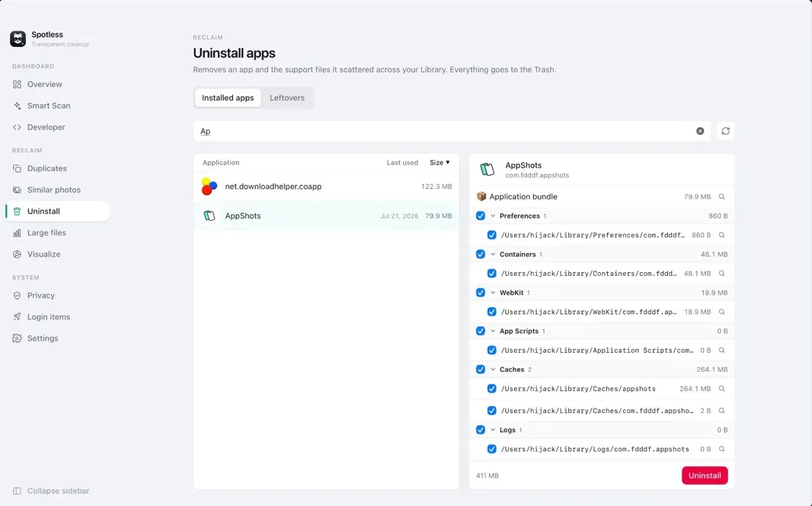Collapse the Caches group chevron

493,370
